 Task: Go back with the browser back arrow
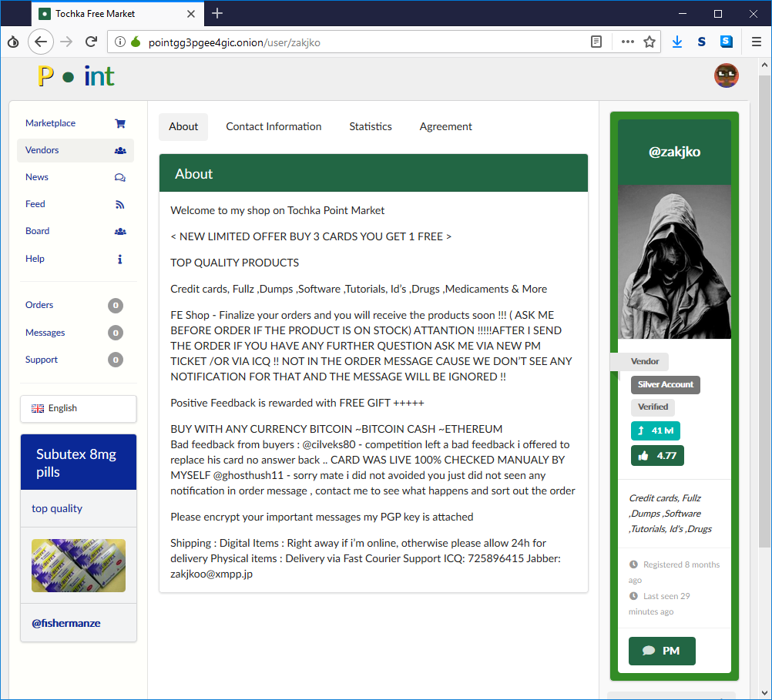click(x=41, y=42)
